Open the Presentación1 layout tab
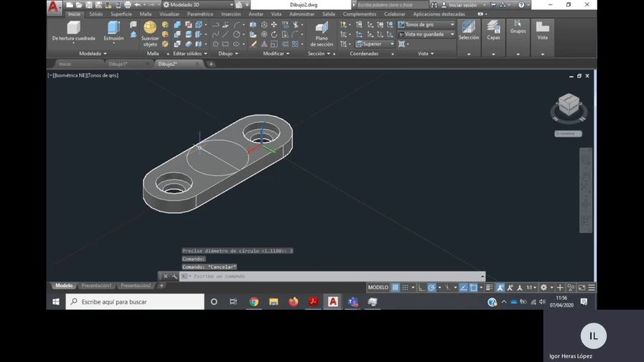The height and width of the screenshot is (362, 644). pos(96,286)
